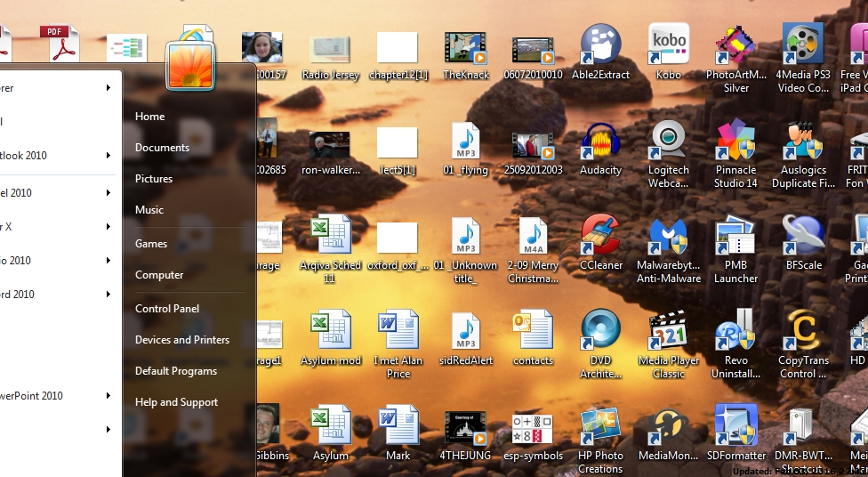The width and height of the screenshot is (868, 477).
Task: Expand the PowerPoint 2010 submenu arrow
Action: (x=108, y=396)
